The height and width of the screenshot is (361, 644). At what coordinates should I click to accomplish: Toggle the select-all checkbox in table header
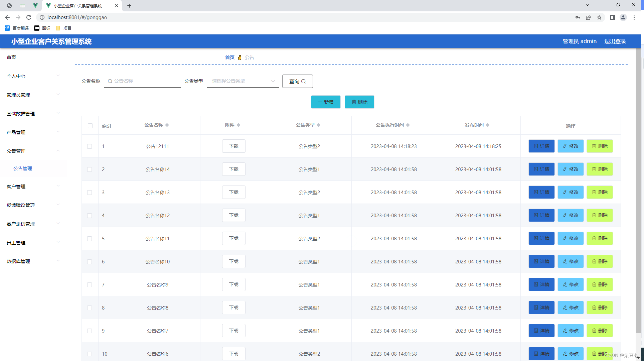pos(90,126)
